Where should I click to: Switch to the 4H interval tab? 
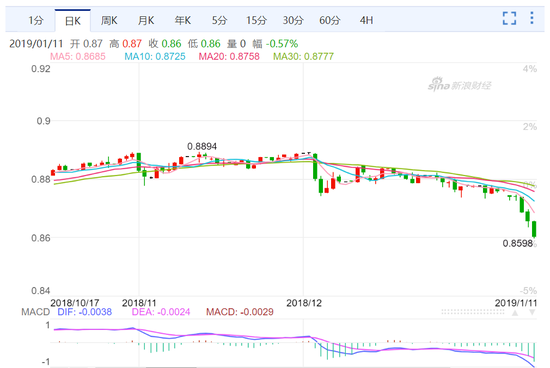tap(366, 20)
